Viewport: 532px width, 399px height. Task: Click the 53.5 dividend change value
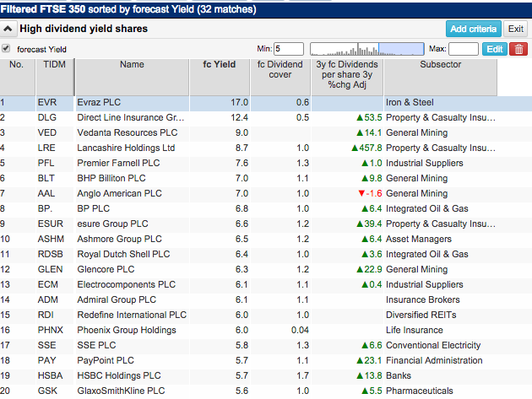[x=369, y=117]
